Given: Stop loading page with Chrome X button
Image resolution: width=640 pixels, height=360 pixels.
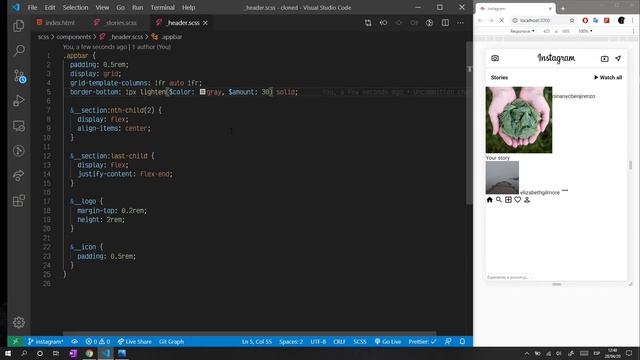Looking at the screenshot, I should [502, 20].
